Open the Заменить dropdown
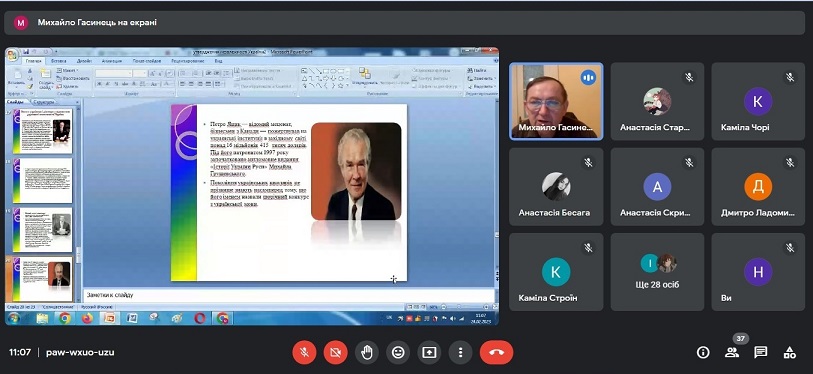Image resolution: width=813 pixels, height=374 pixels. [482, 78]
